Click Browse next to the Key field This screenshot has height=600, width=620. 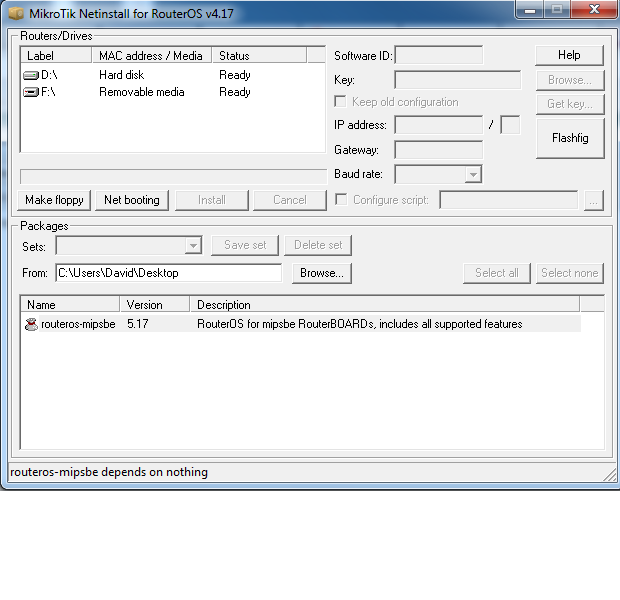(570, 80)
